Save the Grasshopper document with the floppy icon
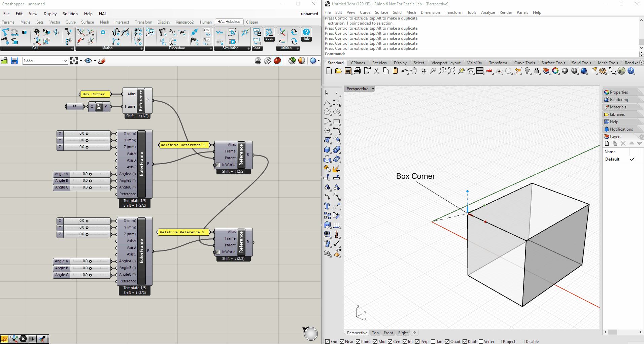Image resolution: width=644 pixels, height=344 pixels. coord(14,61)
